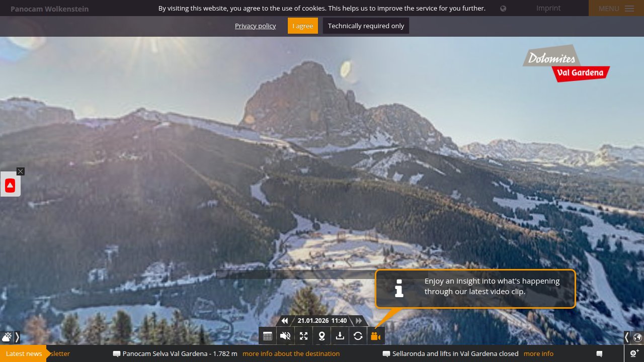The width and height of the screenshot is (644, 362).
Task: Open the weather sun-cloud icon
Action: 7,337
